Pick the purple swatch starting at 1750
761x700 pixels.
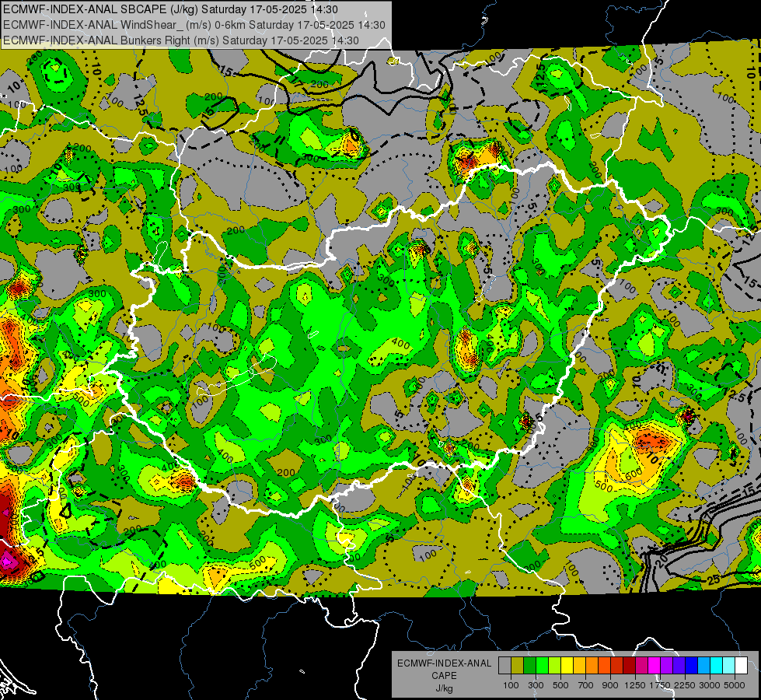[x=667, y=665]
